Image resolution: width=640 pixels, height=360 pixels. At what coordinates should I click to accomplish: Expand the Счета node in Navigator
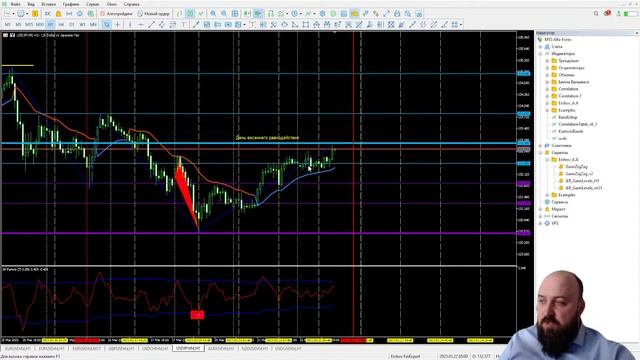(541, 47)
